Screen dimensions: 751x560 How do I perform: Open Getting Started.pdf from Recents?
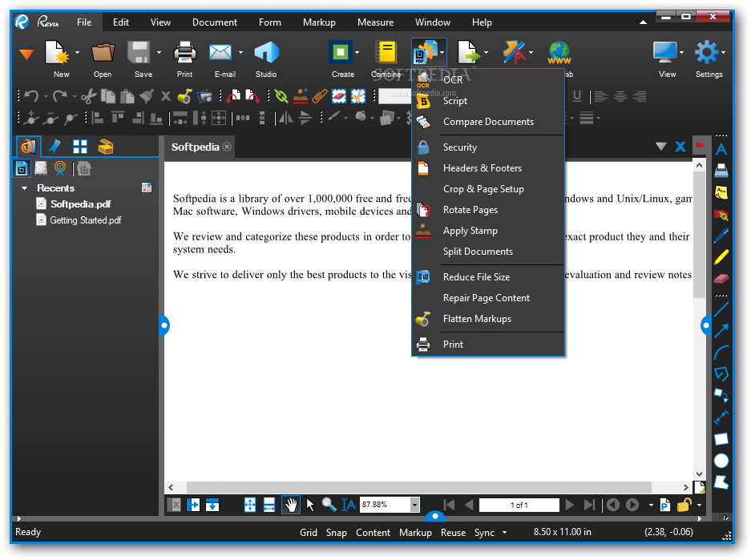coord(85,220)
